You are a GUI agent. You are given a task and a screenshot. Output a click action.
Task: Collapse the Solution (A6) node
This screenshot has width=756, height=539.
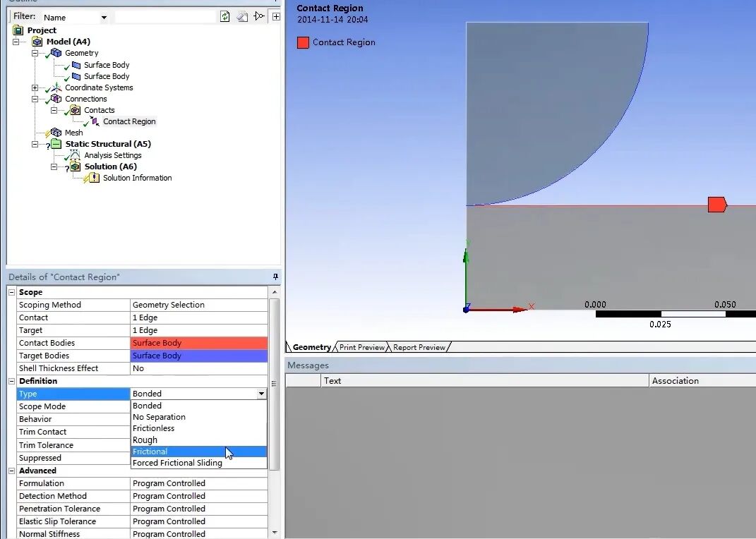54,166
